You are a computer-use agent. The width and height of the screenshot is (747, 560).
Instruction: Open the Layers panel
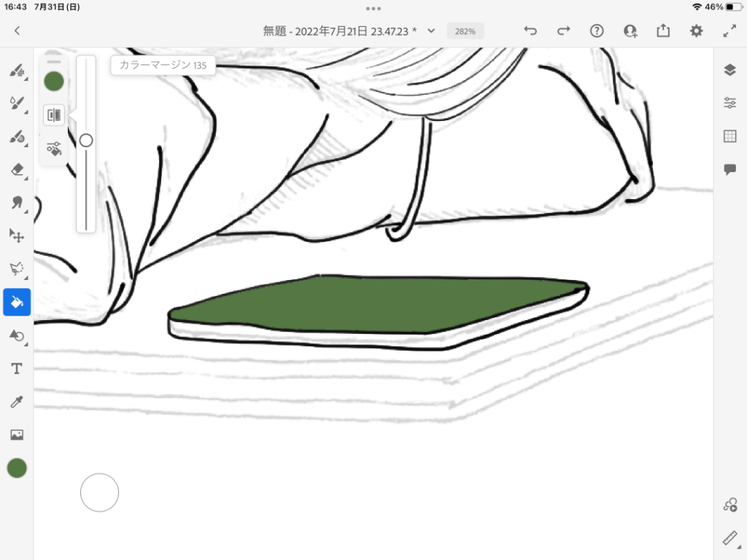click(x=730, y=70)
